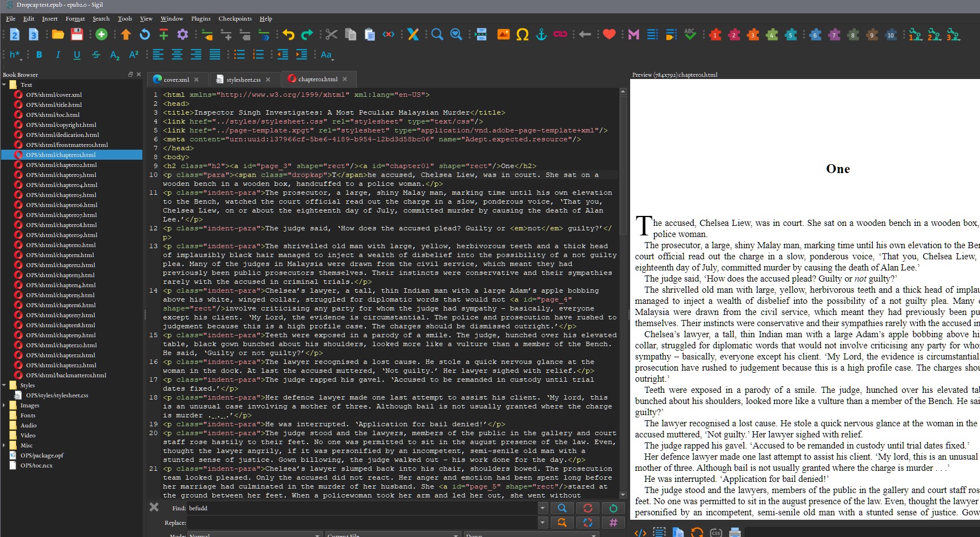Click the red heart Donate icon
980x537 pixels.
609,35
